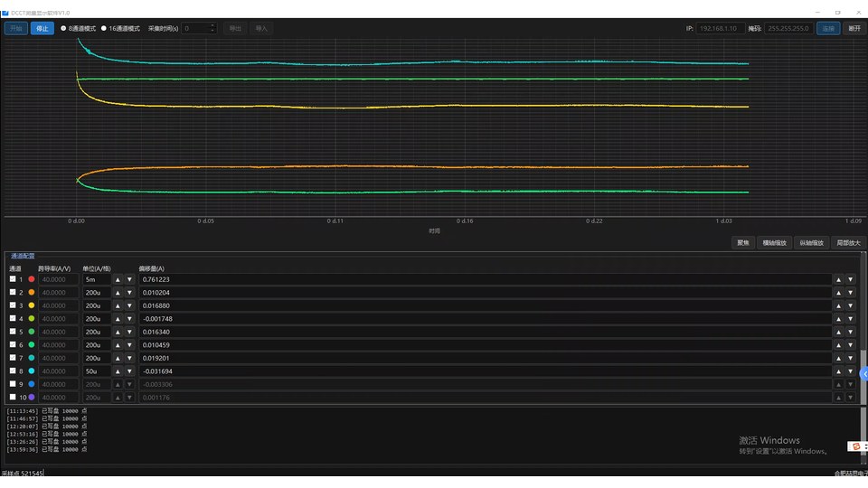Click channel 1 red color swatch
This screenshot has width=868, height=488.
[x=32, y=279]
